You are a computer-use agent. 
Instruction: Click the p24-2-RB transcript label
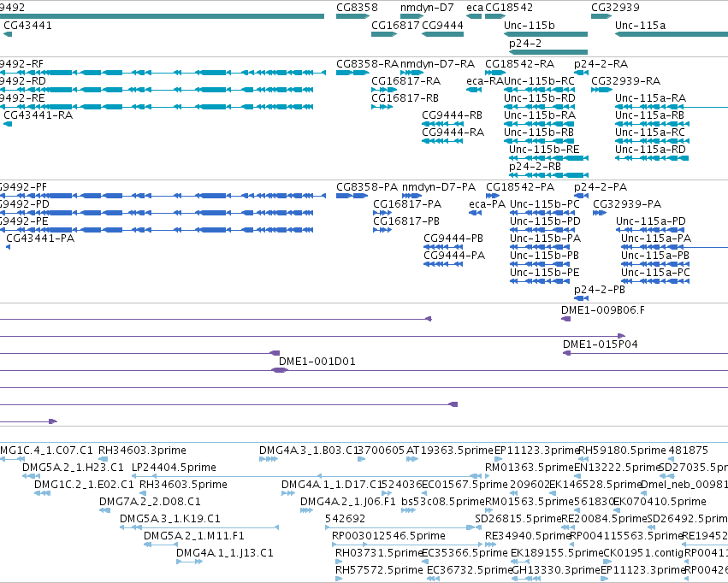pos(535,167)
